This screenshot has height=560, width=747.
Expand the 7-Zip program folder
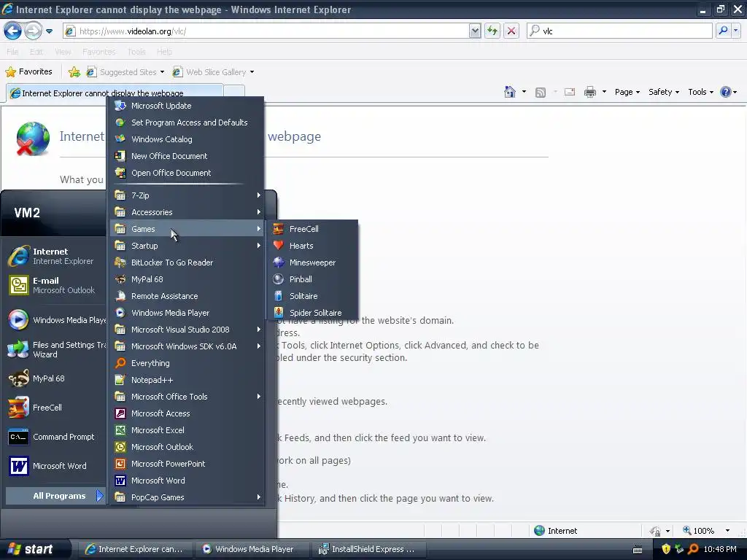tap(187, 195)
